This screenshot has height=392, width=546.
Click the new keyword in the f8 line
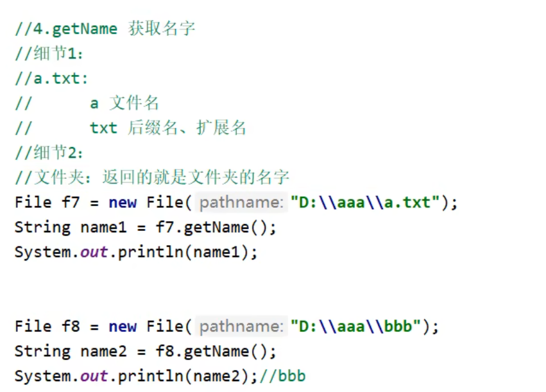(123, 327)
